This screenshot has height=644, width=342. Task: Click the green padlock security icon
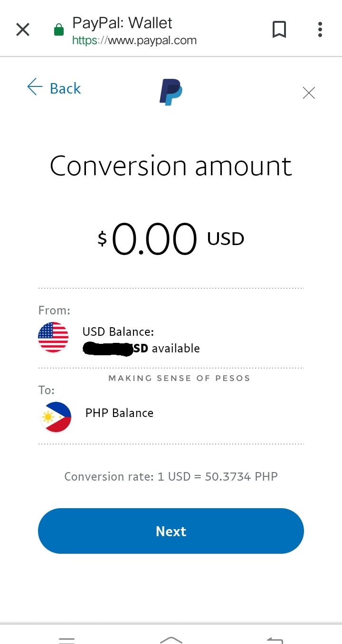tap(58, 28)
